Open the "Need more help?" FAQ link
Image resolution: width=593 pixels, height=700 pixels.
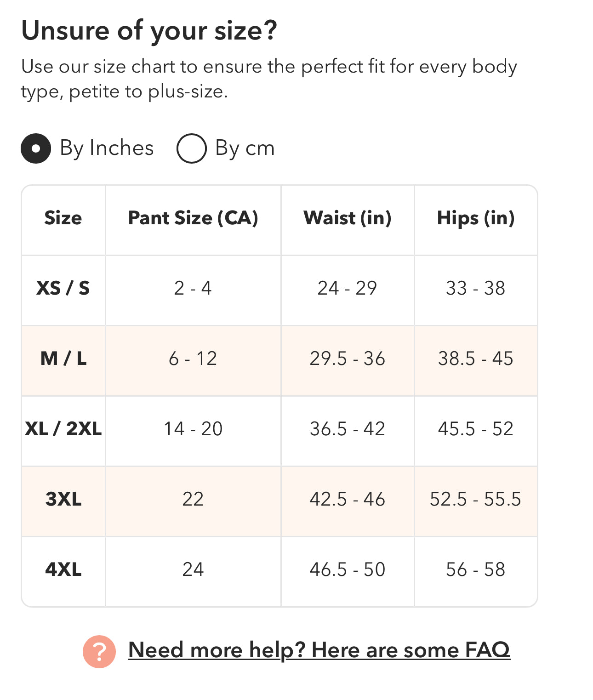point(319,650)
